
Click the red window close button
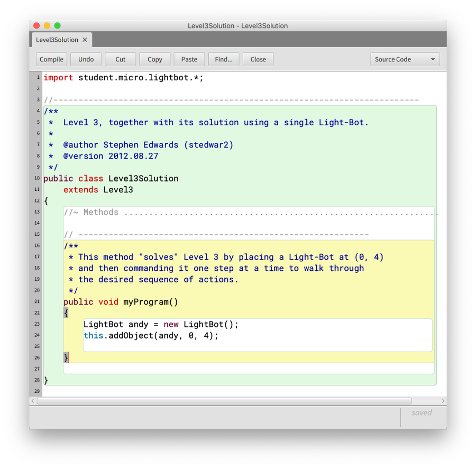[36, 25]
